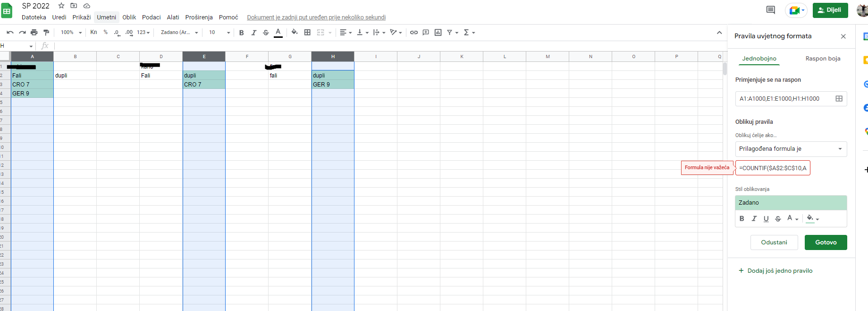Open the borders tool in toolbar

[307, 33]
